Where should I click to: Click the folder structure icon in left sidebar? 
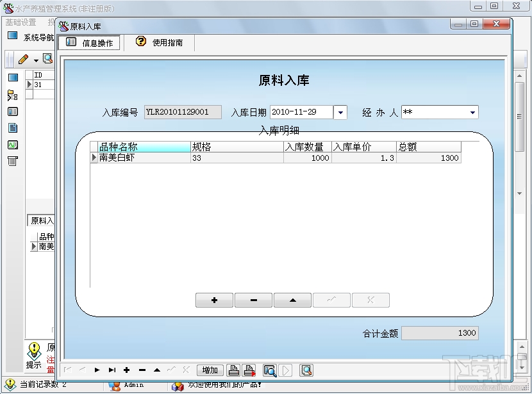(x=13, y=94)
